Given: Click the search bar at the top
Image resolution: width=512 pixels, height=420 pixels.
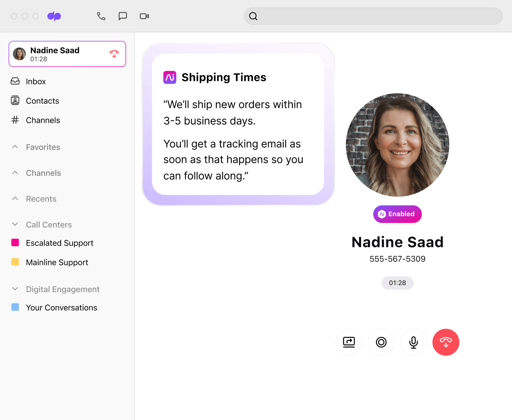Looking at the screenshot, I should 373,16.
